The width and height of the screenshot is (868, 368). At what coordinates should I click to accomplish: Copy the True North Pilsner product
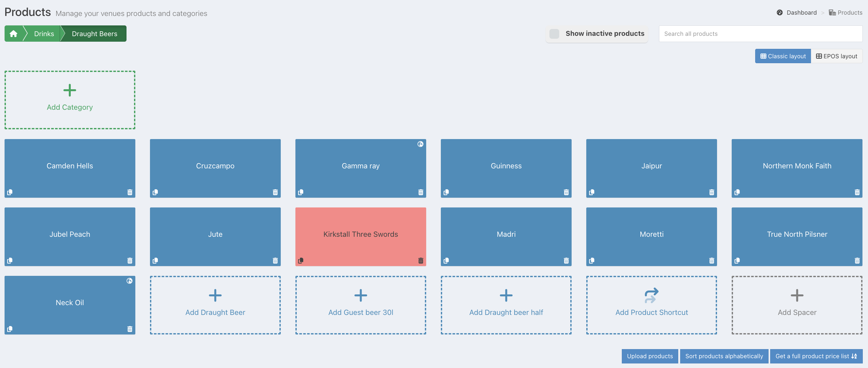point(737,261)
